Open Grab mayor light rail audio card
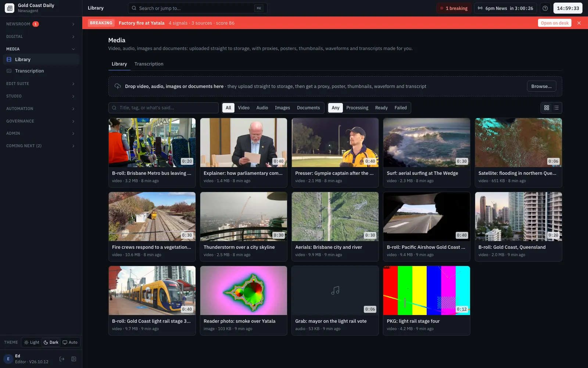The height and width of the screenshot is (368, 588). pyautogui.click(x=335, y=301)
